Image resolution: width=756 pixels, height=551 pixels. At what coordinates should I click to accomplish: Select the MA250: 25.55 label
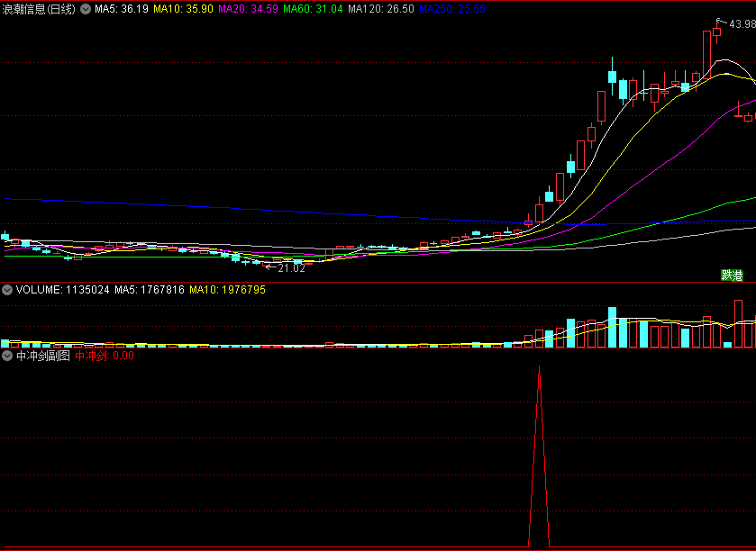[452, 9]
